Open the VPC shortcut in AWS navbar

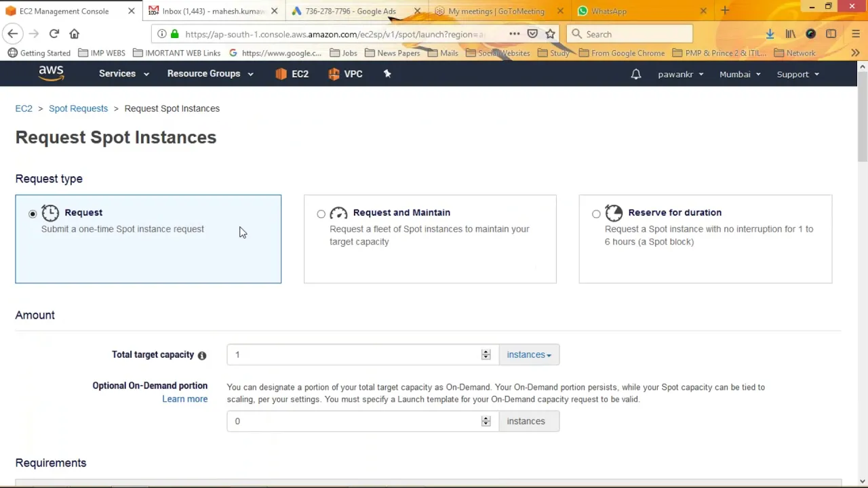[x=345, y=74]
